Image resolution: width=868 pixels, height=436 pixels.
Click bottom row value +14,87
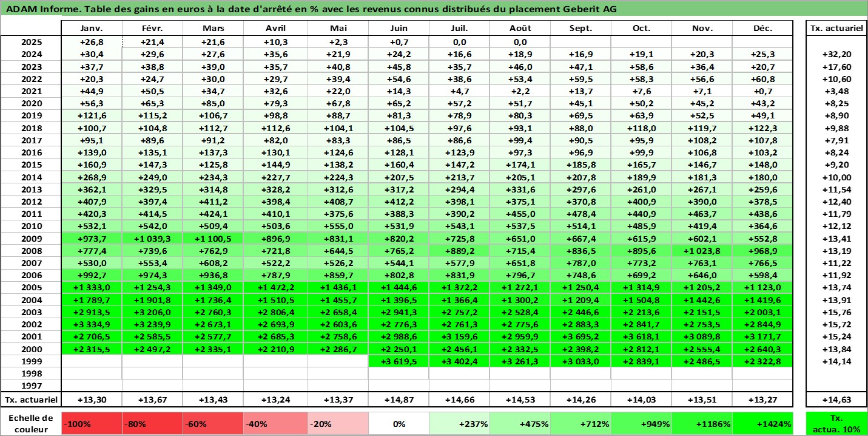[399, 400]
